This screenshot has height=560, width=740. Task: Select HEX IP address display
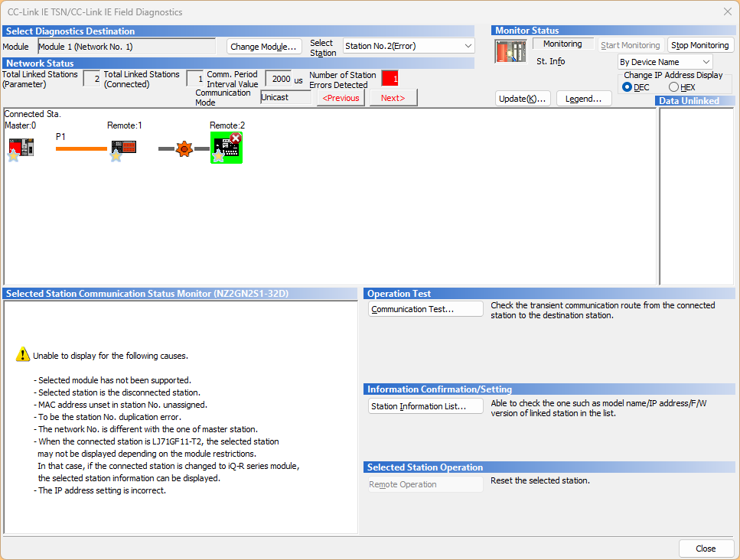point(673,87)
